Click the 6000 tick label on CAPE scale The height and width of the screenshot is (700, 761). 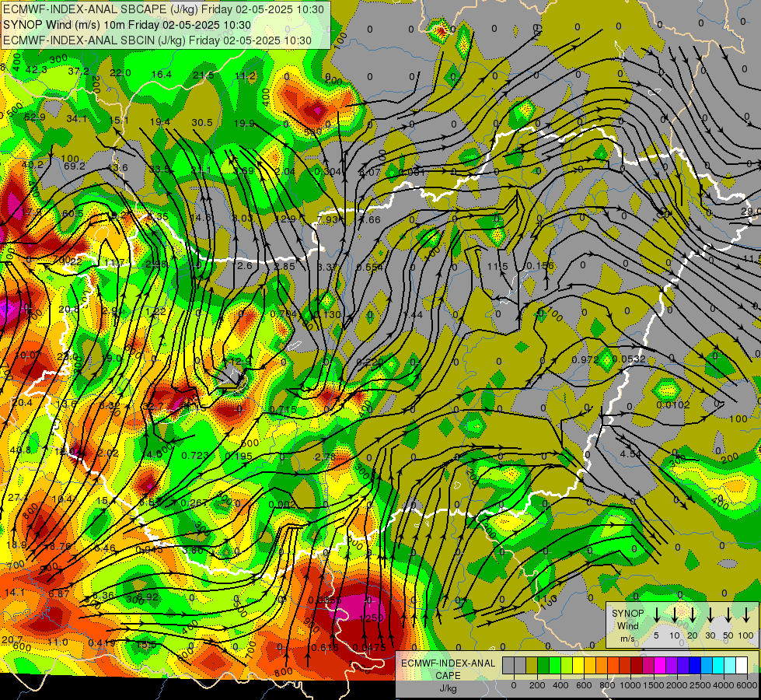[x=747, y=685]
